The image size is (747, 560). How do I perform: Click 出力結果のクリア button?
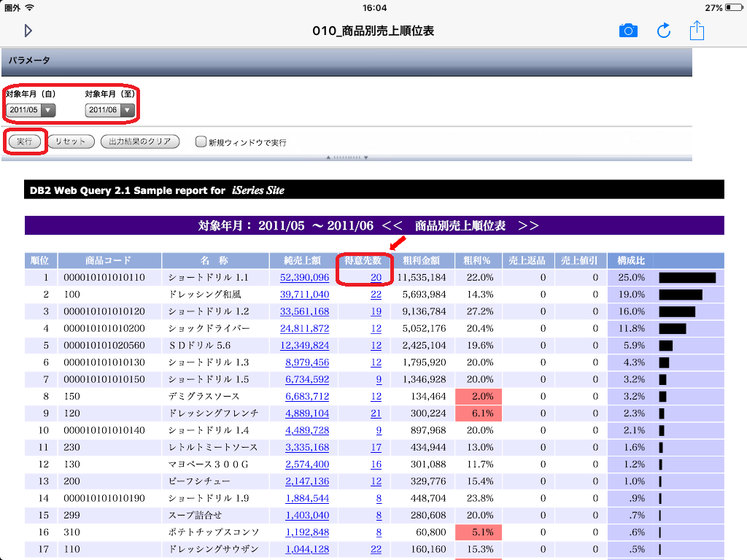(140, 141)
